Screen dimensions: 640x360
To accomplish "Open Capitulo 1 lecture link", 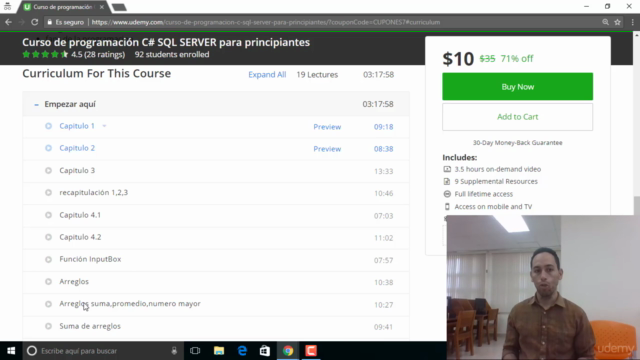I will coord(77,126).
